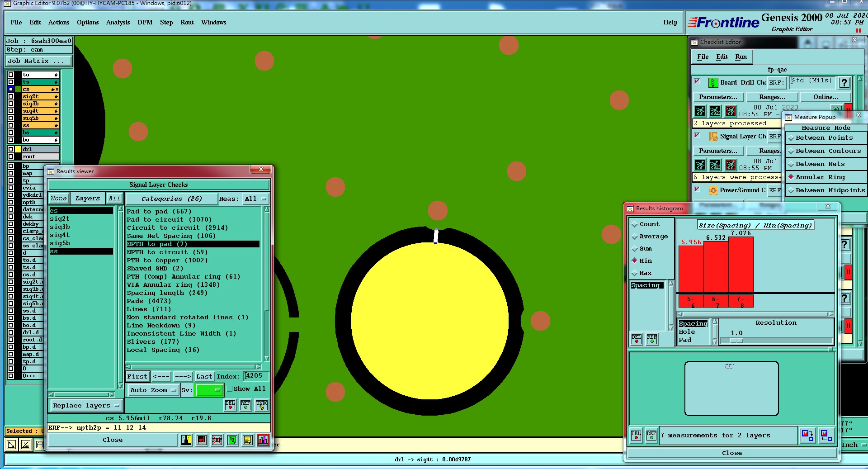Toggle visibility box of sig2t layer
Viewport: 868px width, 469px height.
click(11, 96)
